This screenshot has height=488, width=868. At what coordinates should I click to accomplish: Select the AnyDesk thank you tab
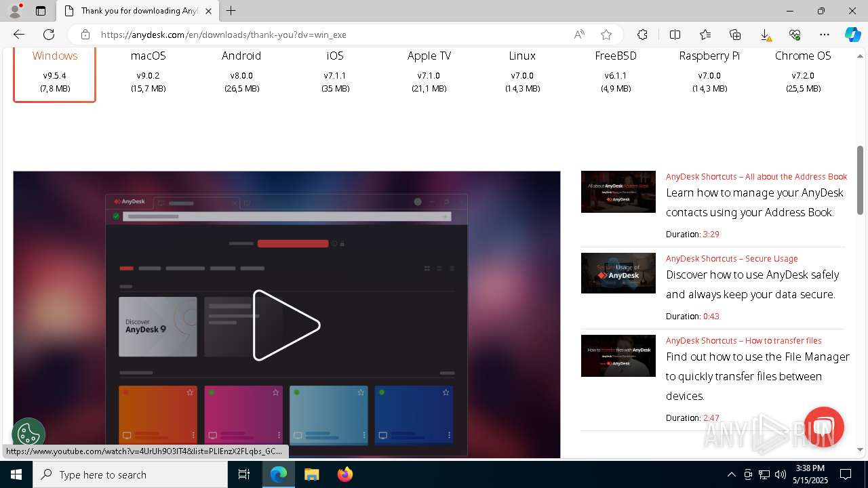[138, 11]
